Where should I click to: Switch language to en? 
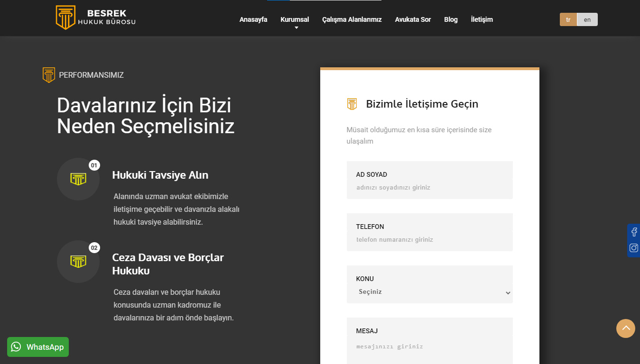click(587, 19)
